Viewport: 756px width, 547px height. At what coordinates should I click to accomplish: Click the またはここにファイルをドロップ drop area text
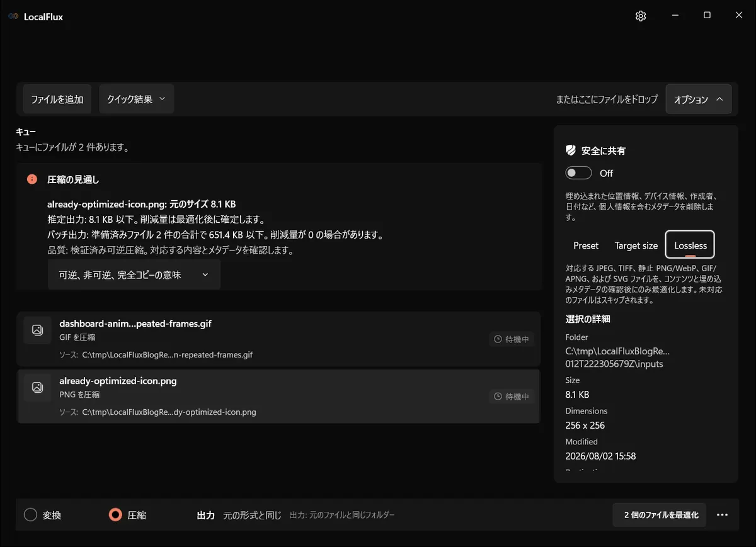(x=607, y=99)
